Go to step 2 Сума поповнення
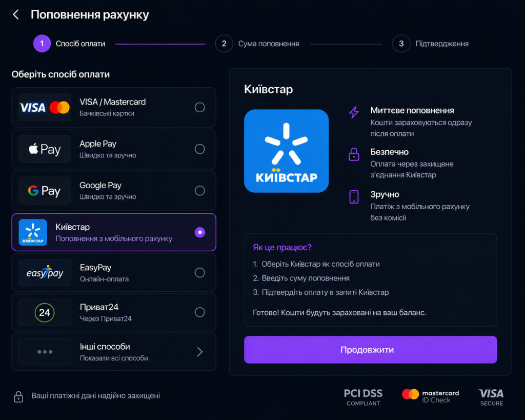 pos(257,44)
